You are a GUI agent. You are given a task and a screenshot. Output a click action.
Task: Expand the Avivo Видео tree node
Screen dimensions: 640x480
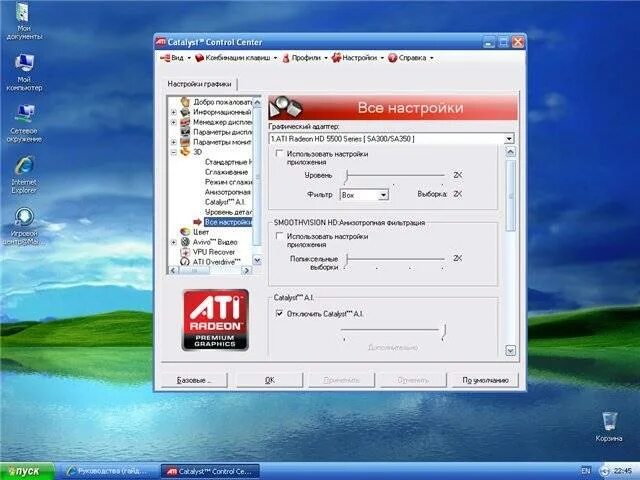click(x=173, y=242)
